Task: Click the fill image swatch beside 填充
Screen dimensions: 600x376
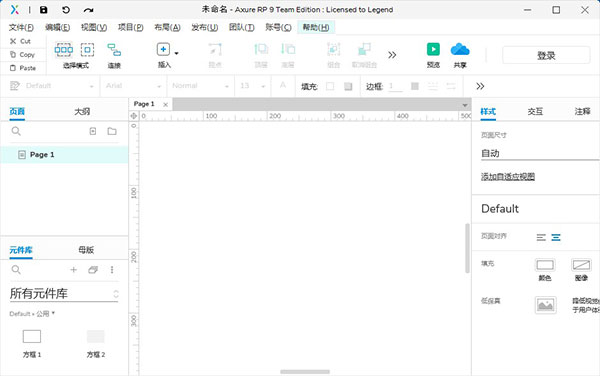Action: click(348, 86)
